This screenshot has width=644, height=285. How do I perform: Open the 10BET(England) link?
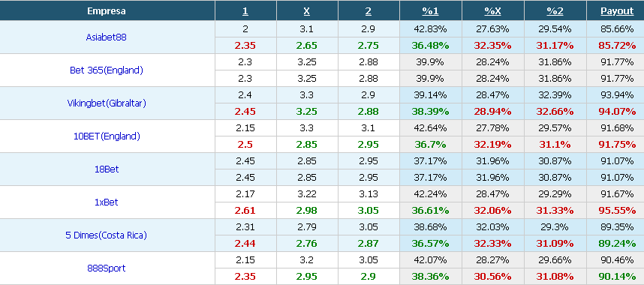coord(107,136)
